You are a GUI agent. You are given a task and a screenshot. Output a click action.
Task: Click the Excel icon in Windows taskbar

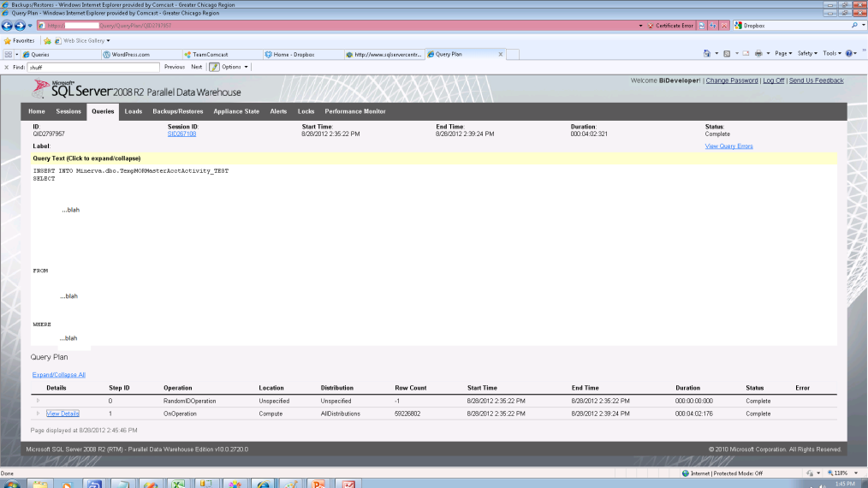click(x=178, y=484)
